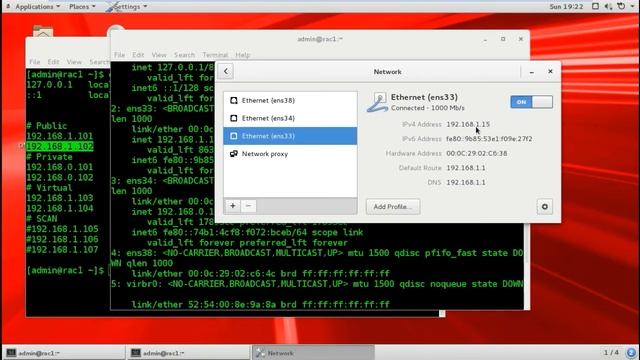Open Search menu in the front terminal
The image size is (640, 360).
click(184, 55)
